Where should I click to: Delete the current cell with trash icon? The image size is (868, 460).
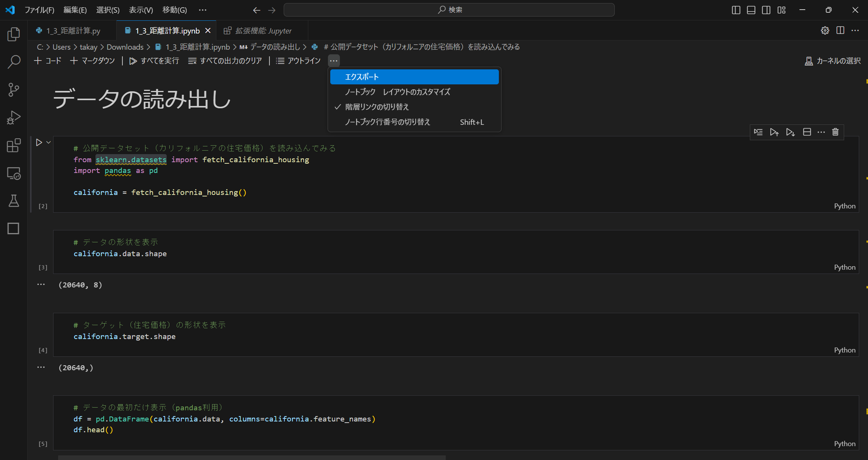pos(835,132)
